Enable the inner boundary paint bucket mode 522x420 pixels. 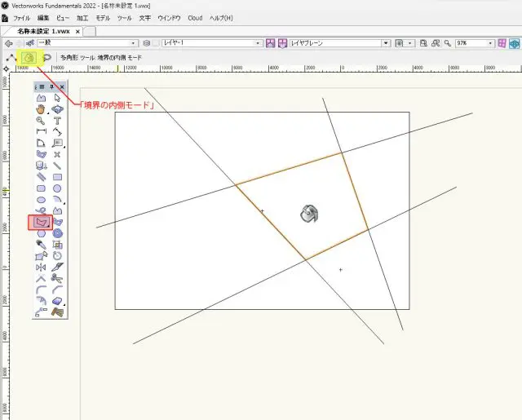point(29,58)
